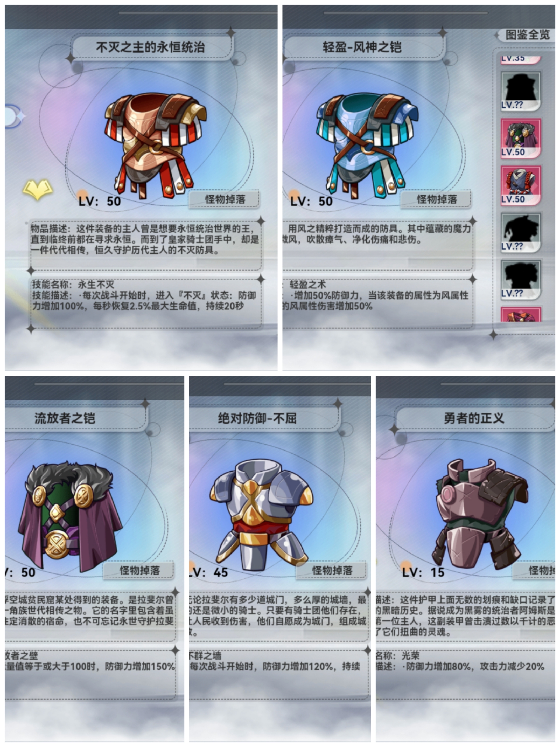The width and height of the screenshot is (560, 747).
Task: Click the top progress bar in first panel
Action: click(x=198, y=13)
